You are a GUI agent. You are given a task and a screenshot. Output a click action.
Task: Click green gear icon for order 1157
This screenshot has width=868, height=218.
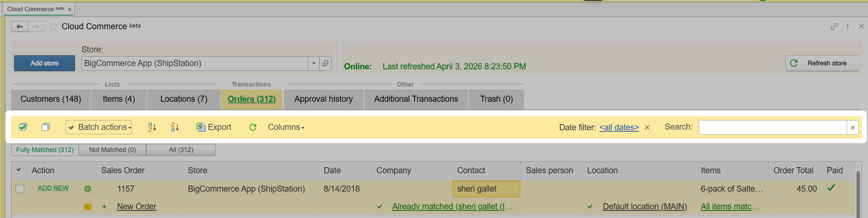[87, 189]
